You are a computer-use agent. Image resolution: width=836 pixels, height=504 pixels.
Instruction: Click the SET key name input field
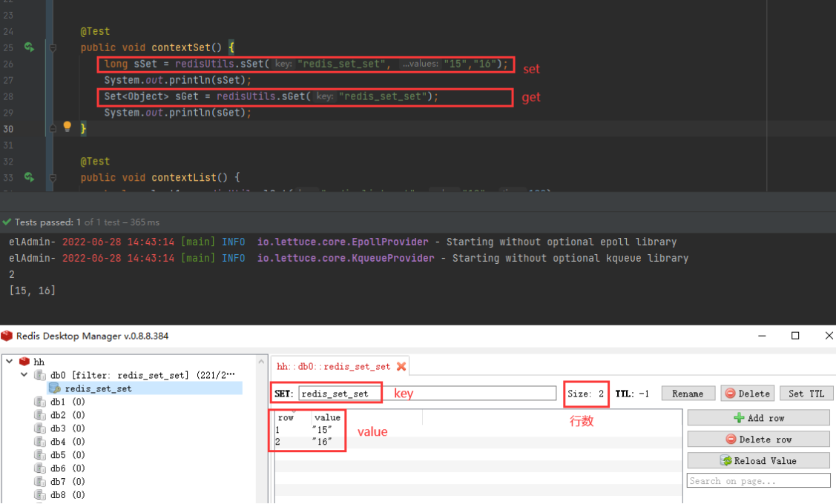pyautogui.click(x=427, y=394)
